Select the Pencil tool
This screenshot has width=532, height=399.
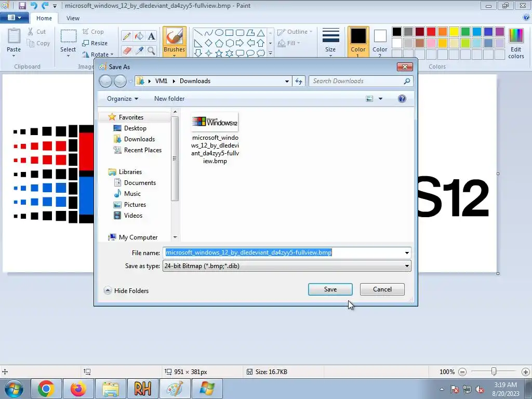tap(127, 36)
